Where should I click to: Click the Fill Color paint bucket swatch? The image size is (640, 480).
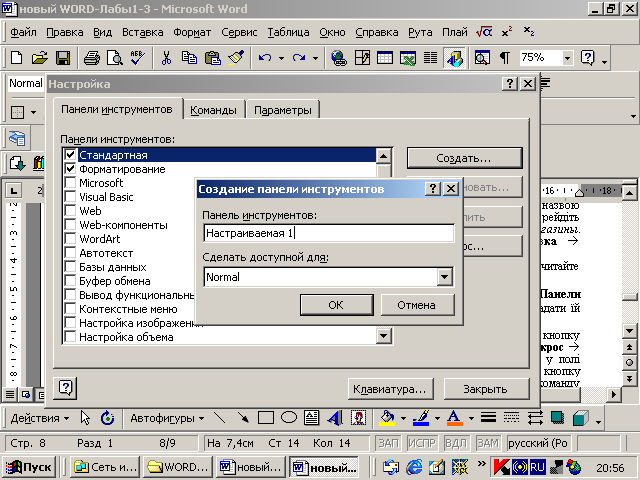click(387, 418)
